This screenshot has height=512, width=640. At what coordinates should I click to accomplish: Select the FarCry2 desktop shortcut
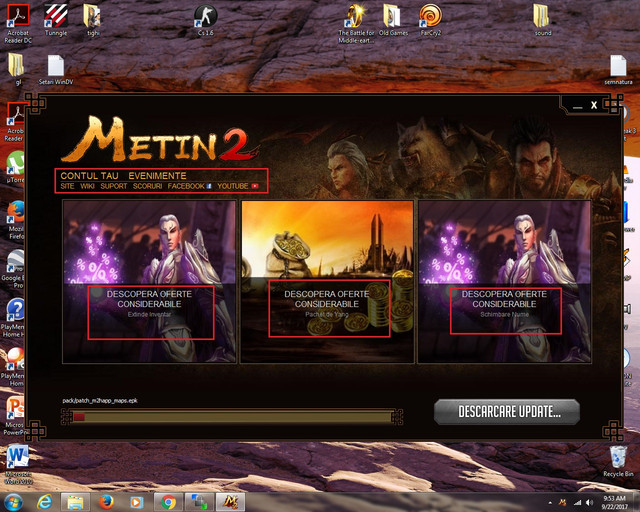point(431,20)
